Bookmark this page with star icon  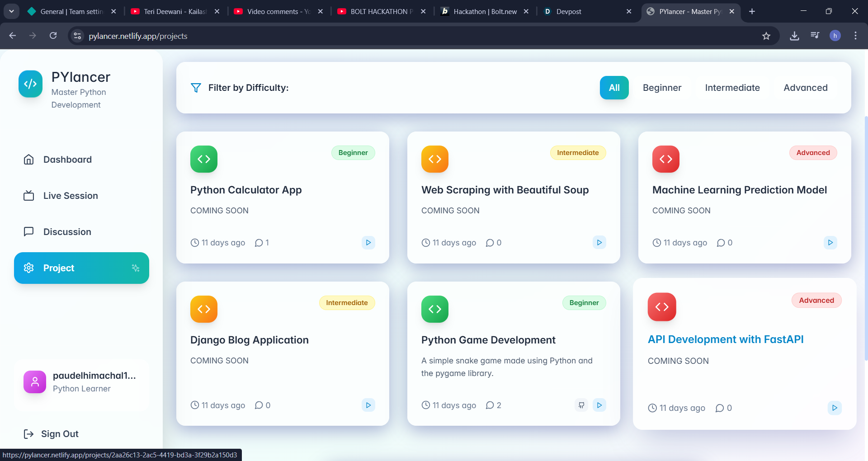[x=766, y=36]
